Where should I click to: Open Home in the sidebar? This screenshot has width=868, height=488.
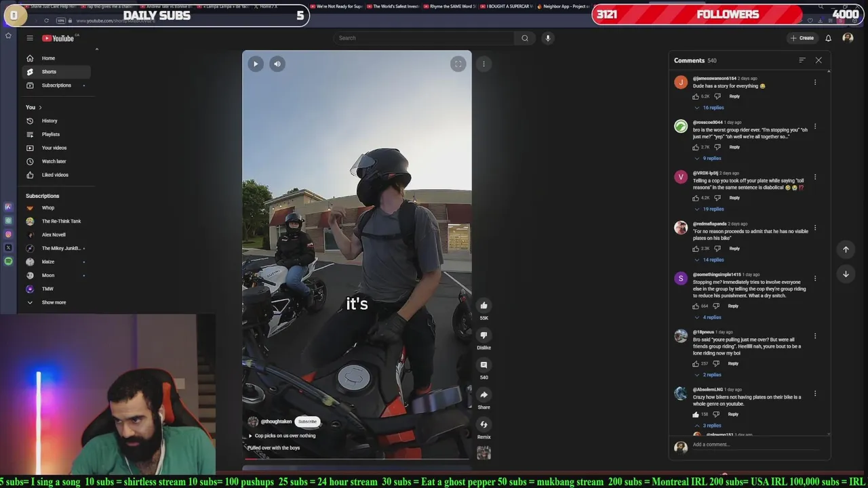55,58
